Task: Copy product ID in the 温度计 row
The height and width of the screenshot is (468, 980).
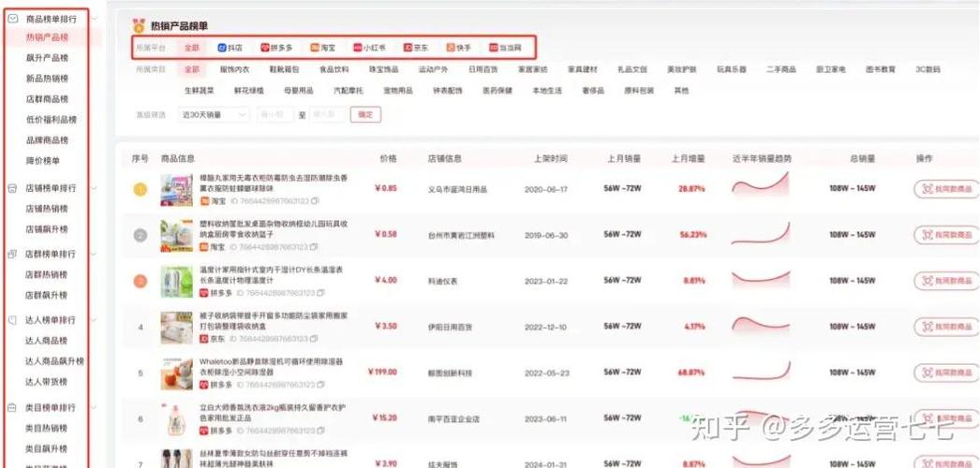Action: point(320,292)
